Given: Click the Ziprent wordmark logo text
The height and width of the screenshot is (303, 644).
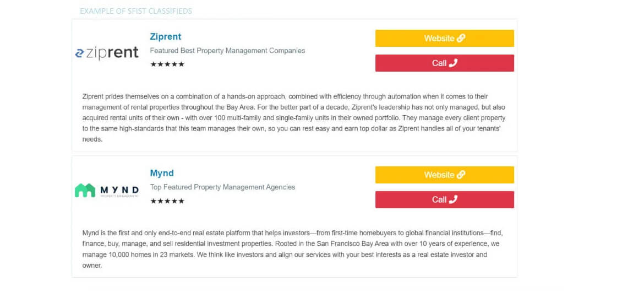Looking at the screenshot, I should (x=112, y=53).
